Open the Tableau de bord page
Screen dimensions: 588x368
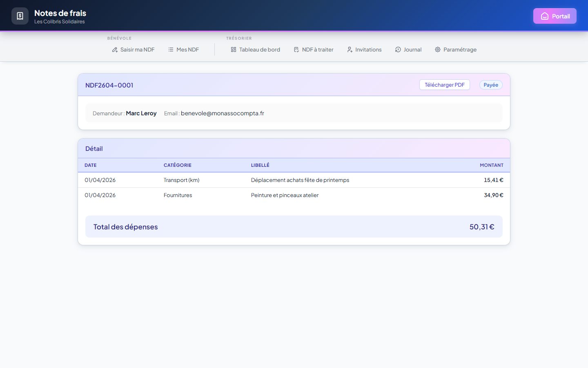click(x=256, y=49)
